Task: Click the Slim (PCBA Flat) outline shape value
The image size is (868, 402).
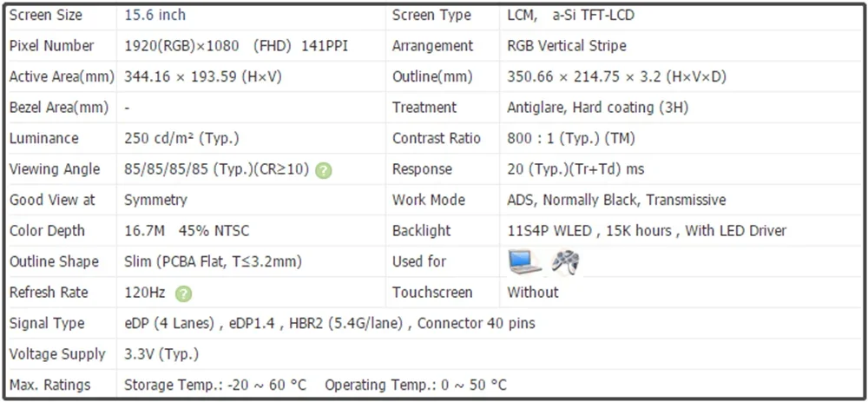Action: pos(213,261)
